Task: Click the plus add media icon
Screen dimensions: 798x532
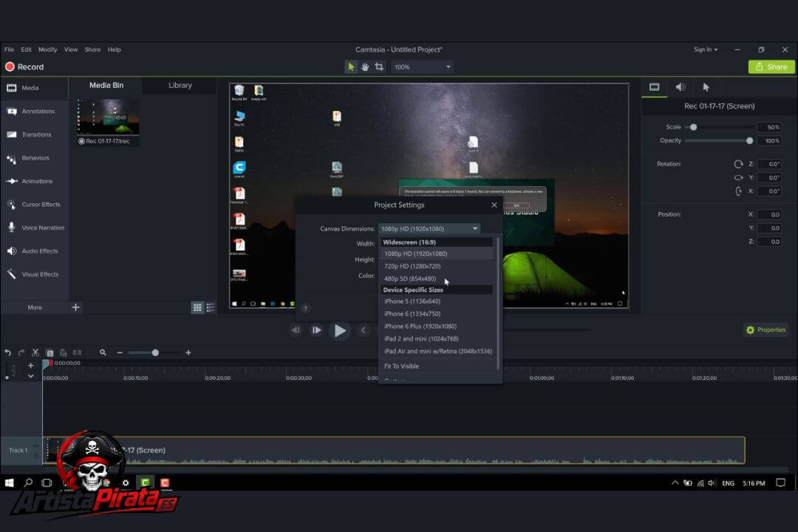Action: click(x=75, y=307)
